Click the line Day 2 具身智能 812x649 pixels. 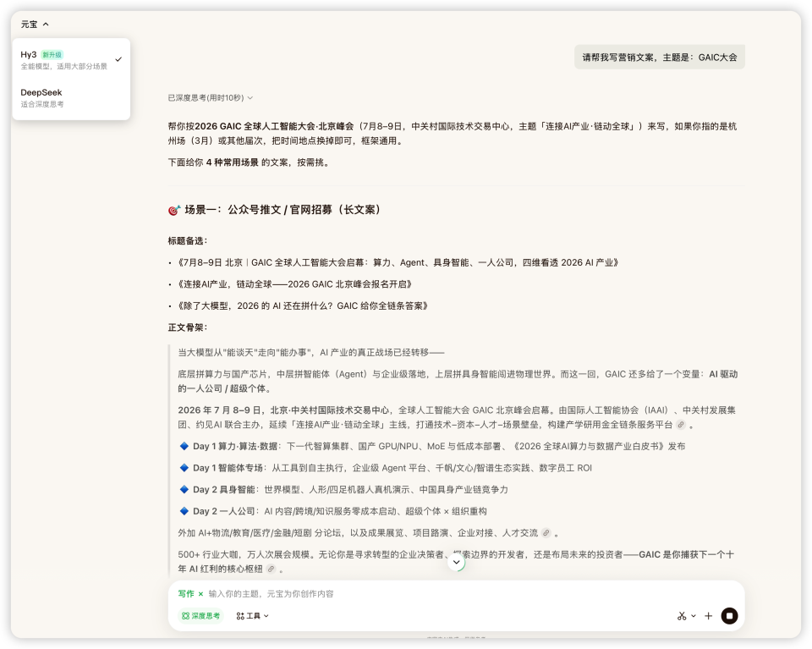(x=344, y=489)
